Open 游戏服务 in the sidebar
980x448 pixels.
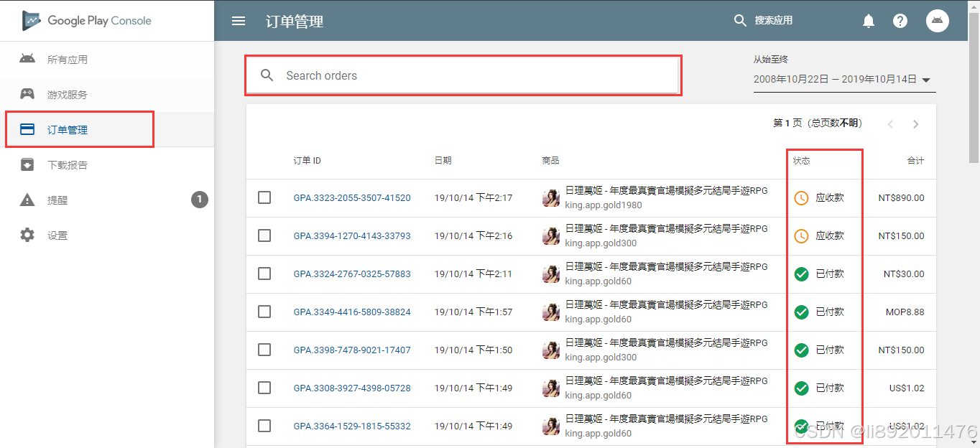107,94
